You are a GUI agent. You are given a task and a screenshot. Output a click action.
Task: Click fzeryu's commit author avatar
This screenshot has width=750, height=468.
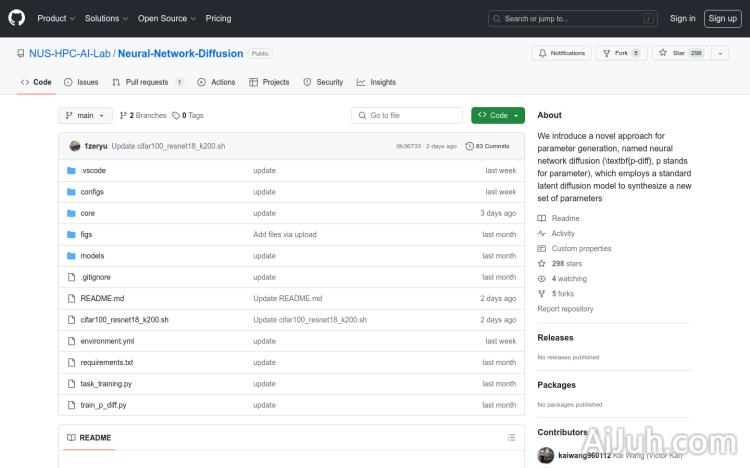coord(75,146)
